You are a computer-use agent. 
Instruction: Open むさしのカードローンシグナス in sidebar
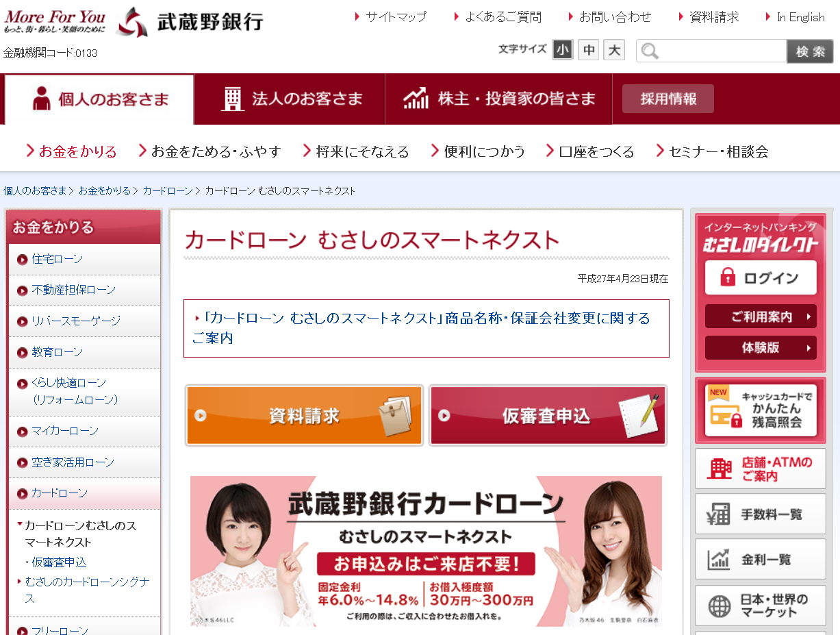coord(88,590)
